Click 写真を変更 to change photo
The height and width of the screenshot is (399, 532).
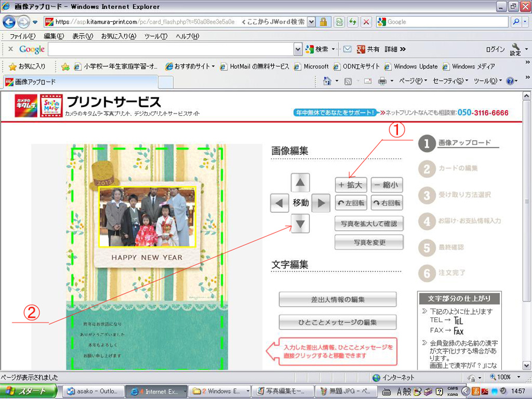pyautogui.click(x=369, y=242)
